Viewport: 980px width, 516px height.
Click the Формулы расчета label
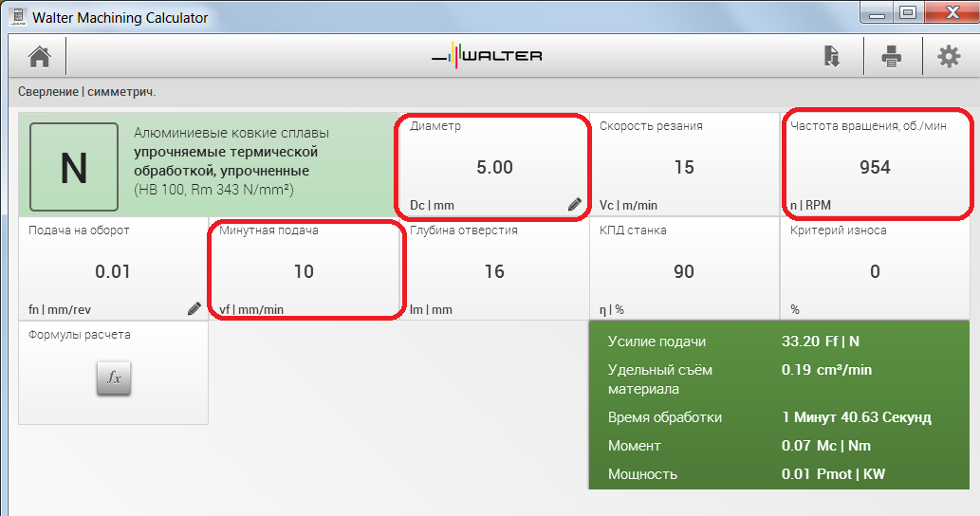(80, 335)
